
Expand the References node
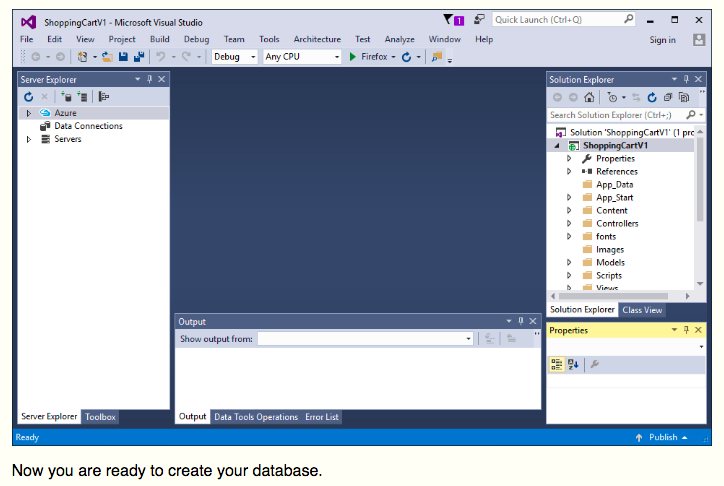point(569,172)
